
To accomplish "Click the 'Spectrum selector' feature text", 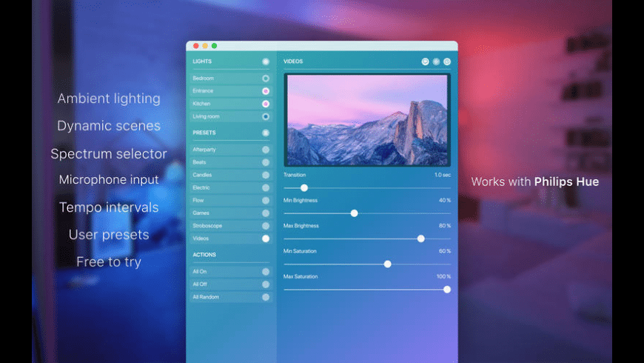I will point(109,154).
